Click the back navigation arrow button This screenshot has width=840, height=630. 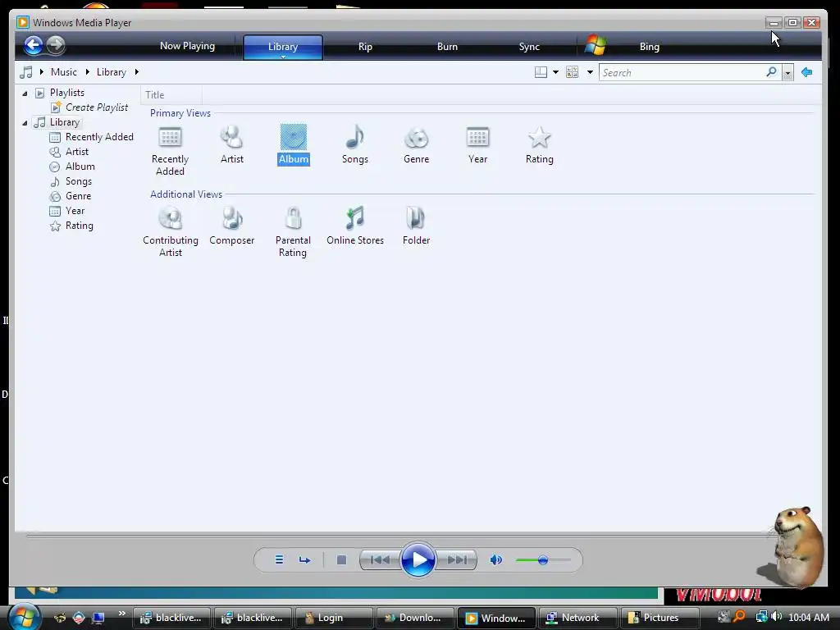tap(33, 46)
